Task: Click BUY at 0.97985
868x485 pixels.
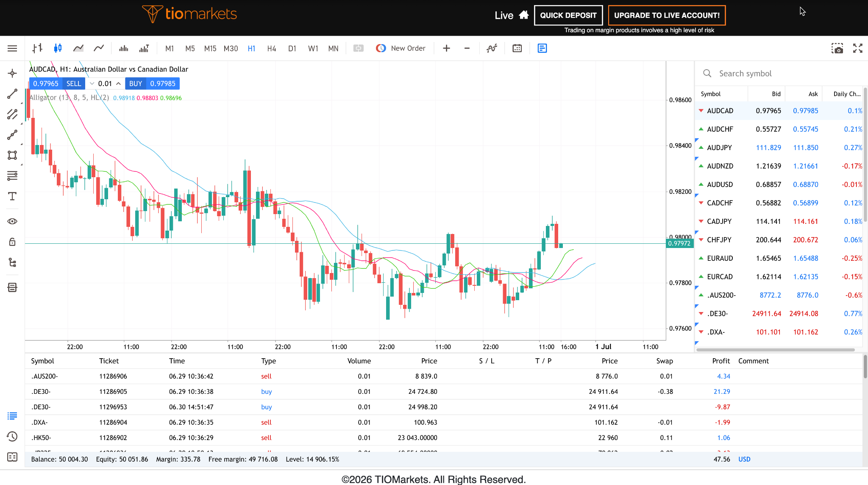Action: click(x=152, y=84)
